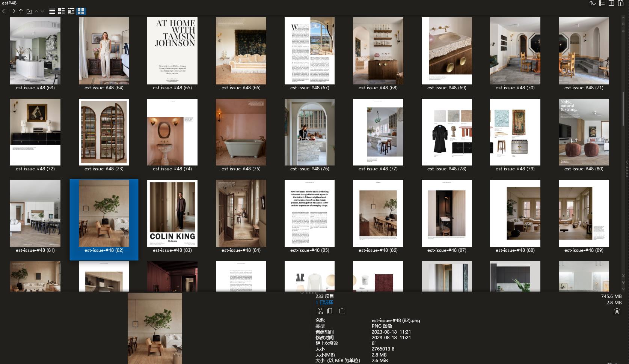629x364 pixels.
Task: Create new item with plus icon
Action: (611, 3)
